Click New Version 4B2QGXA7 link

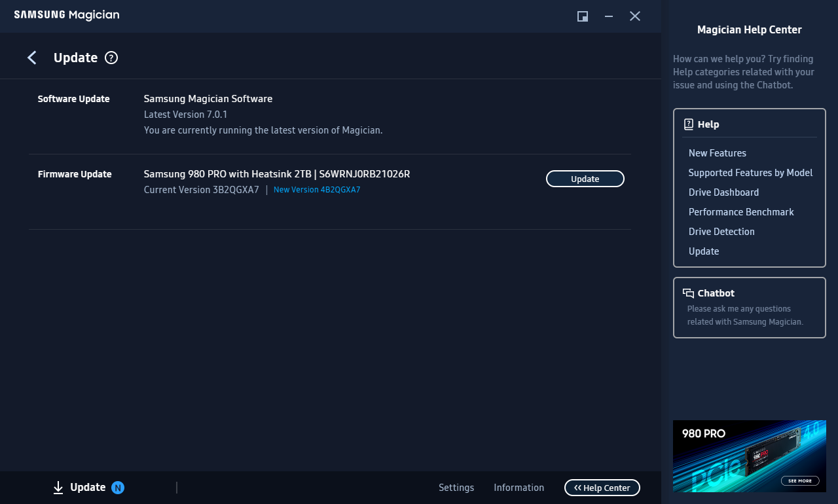317,190
